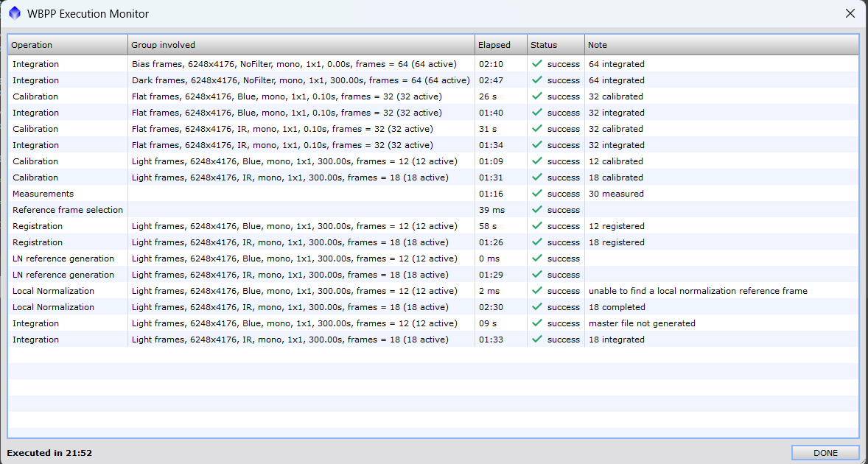868x464 pixels.
Task: Click the checkmark beside "master file not generated"
Action: coord(537,323)
